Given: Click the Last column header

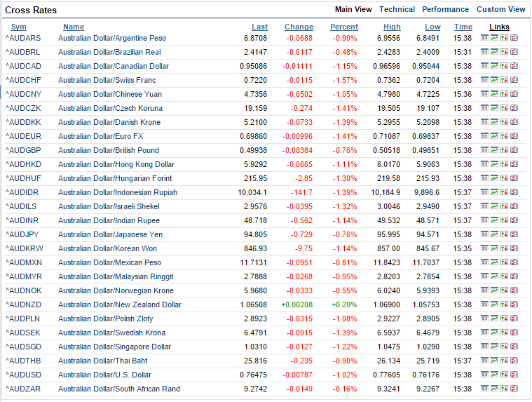Looking at the screenshot, I should (259, 27).
